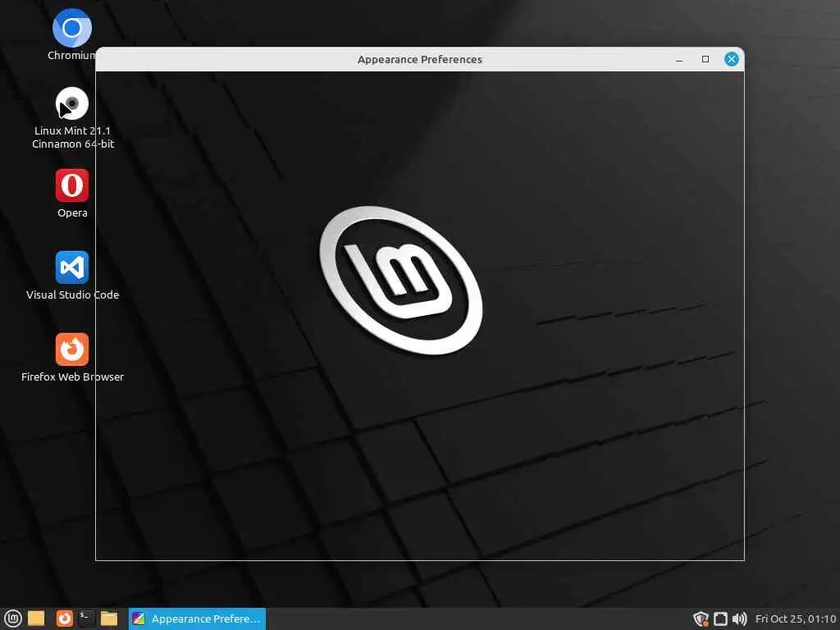840x630 pixels.
Task: Open the Files manager from the panel
Action: coord(109,619)
